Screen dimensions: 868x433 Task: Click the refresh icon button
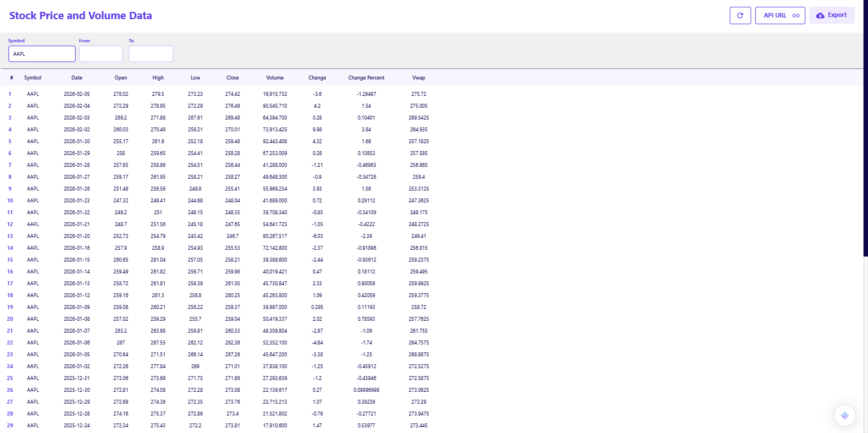point(740,15)
